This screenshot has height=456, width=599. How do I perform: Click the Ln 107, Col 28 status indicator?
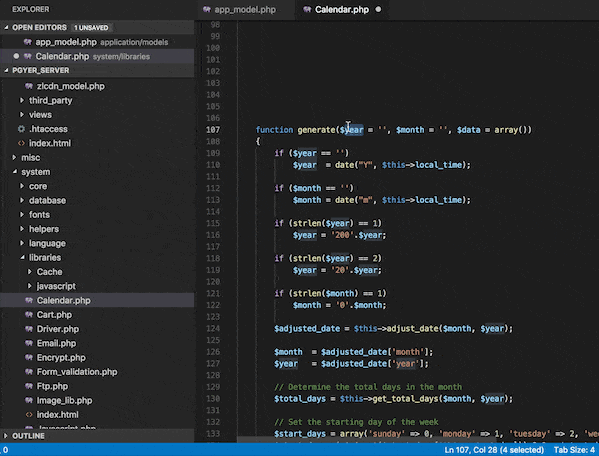click(x=494, y=450)
